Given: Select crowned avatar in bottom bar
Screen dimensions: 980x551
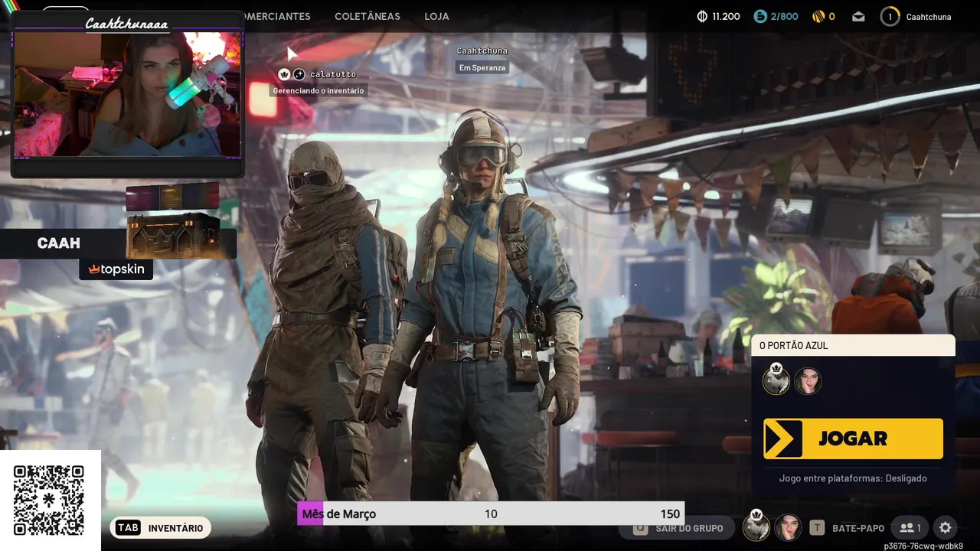Looking at the screenshot, I should [756, 526].
